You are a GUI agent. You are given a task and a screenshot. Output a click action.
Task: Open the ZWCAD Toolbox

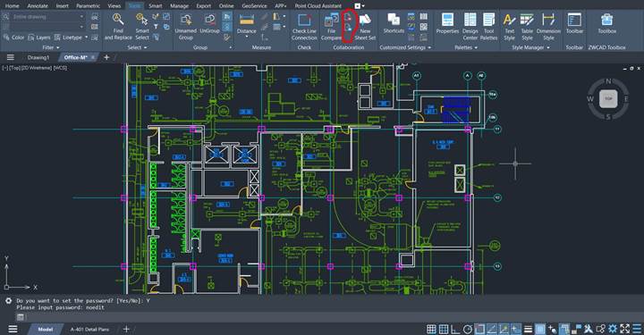click(606, 24)
